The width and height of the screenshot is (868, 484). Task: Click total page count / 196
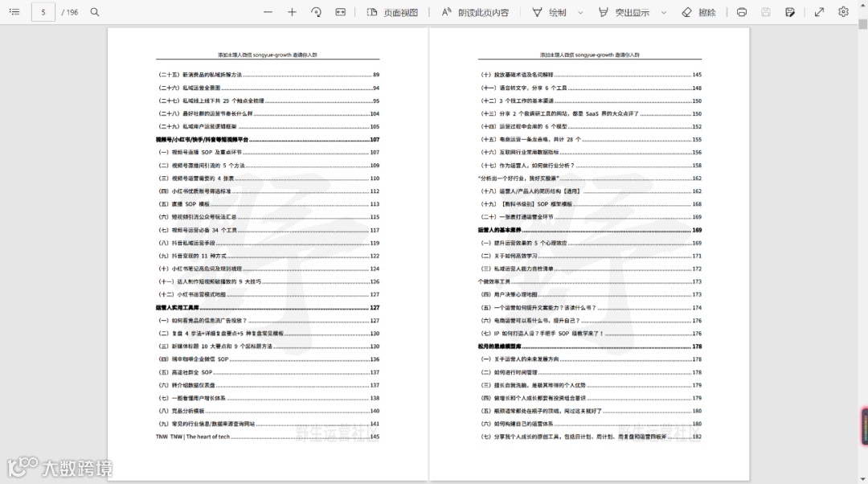click(x=70, y=12)
